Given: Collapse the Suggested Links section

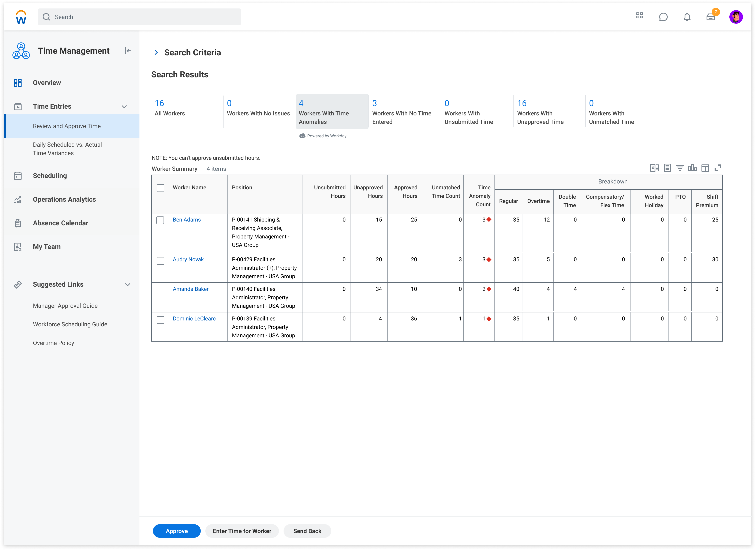Looking at the screenshot, I should click(128, 284).
